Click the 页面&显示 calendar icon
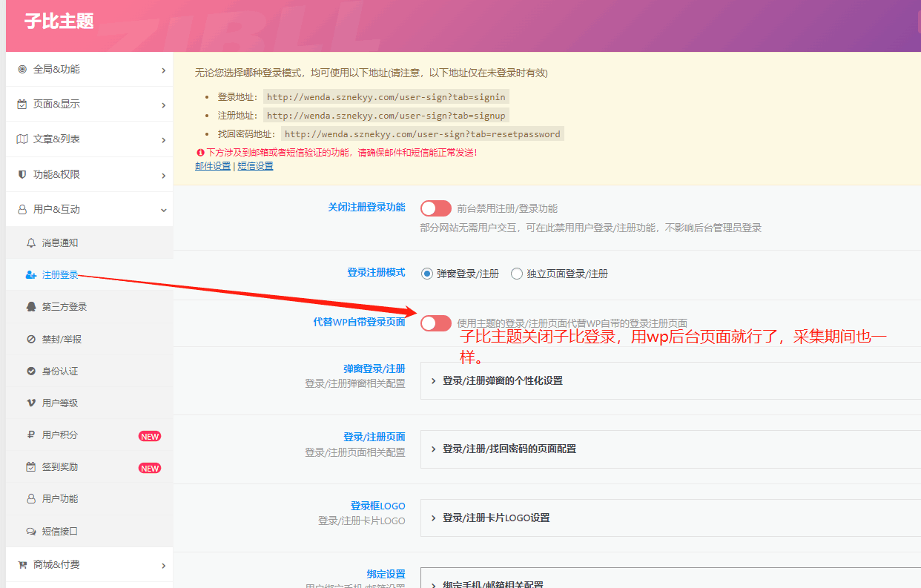This screenshot has height=588, width=921. [22, 105]
